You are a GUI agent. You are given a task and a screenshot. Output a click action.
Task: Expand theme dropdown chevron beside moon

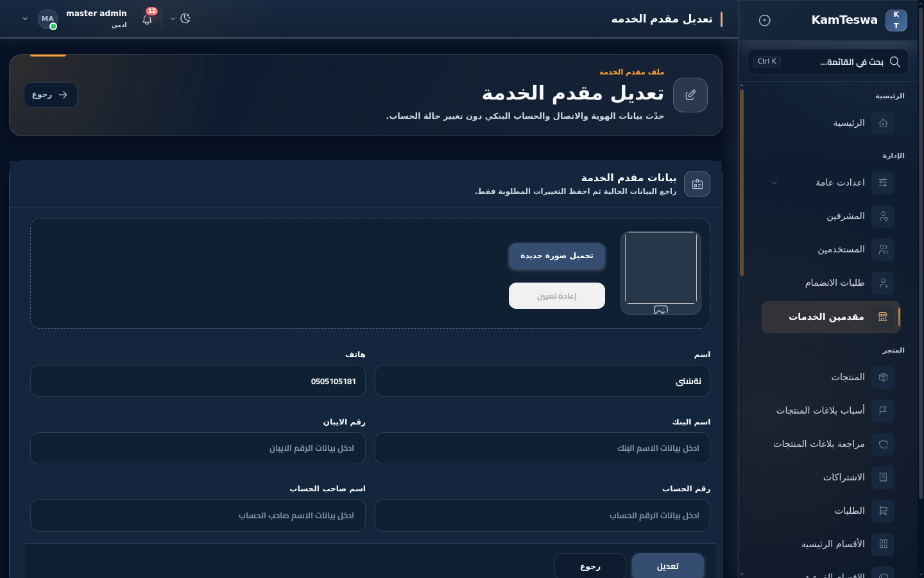pos(173,19)
